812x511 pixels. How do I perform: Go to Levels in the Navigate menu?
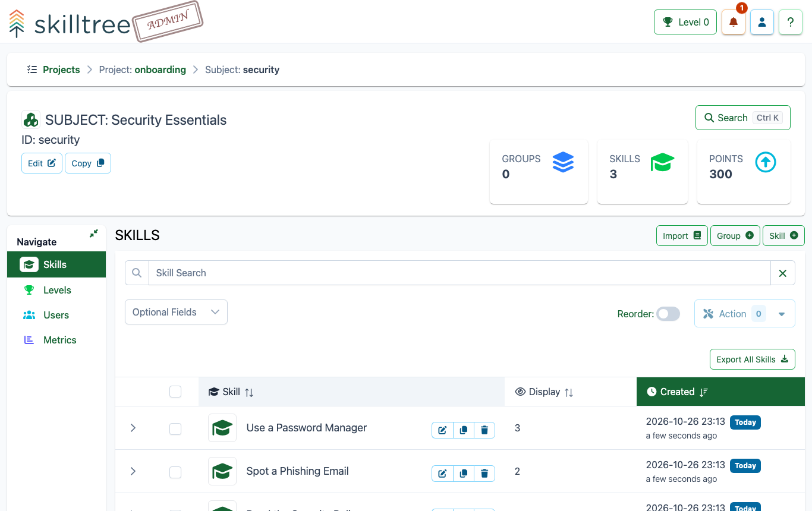[x=56, y=290]
